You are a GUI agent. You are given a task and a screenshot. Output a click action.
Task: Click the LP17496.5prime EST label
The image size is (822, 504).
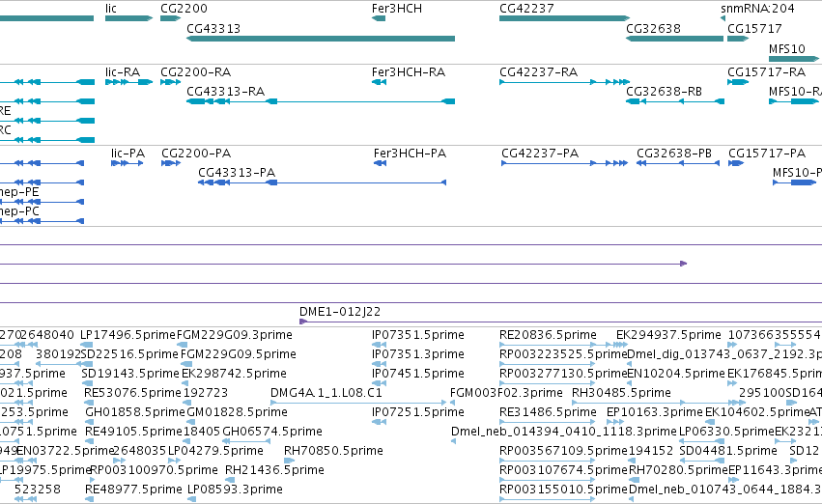[128, 334]
